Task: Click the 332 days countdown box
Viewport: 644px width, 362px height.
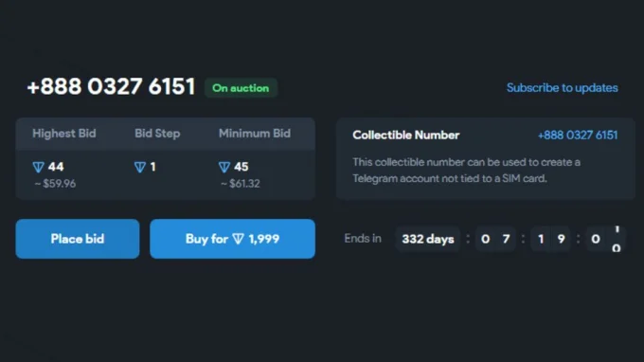Action: [428, 239]
